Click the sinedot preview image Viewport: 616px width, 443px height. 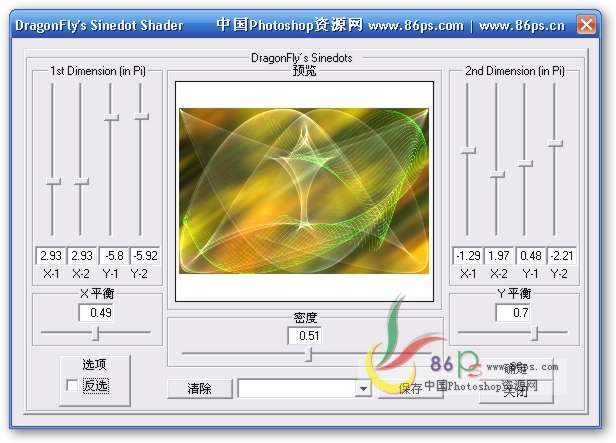(304, 191)
